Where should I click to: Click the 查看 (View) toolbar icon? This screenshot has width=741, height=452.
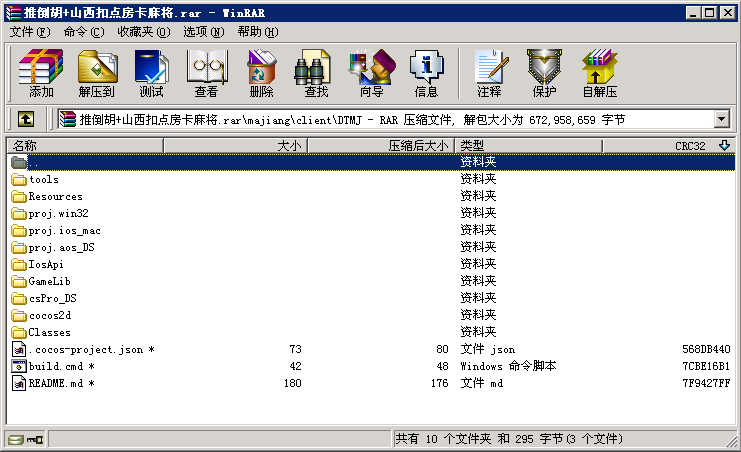[206, 73]
